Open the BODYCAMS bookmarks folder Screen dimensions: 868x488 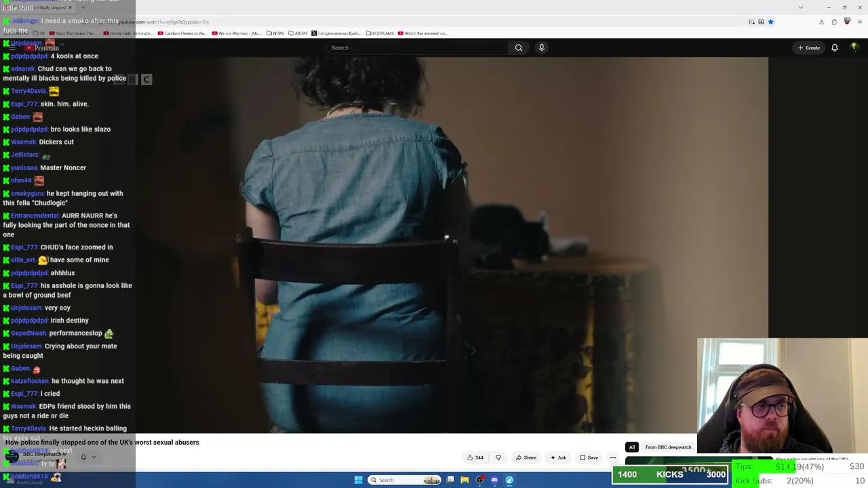pos(380,33)
